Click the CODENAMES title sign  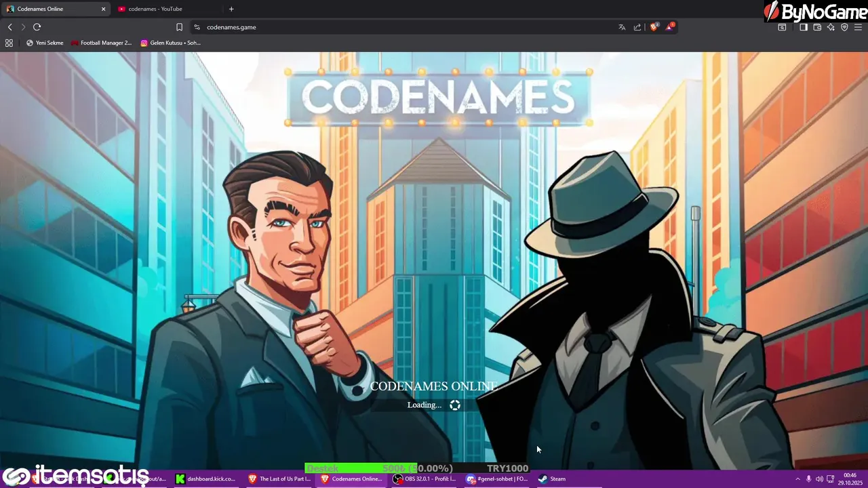(x=438, y=97)
